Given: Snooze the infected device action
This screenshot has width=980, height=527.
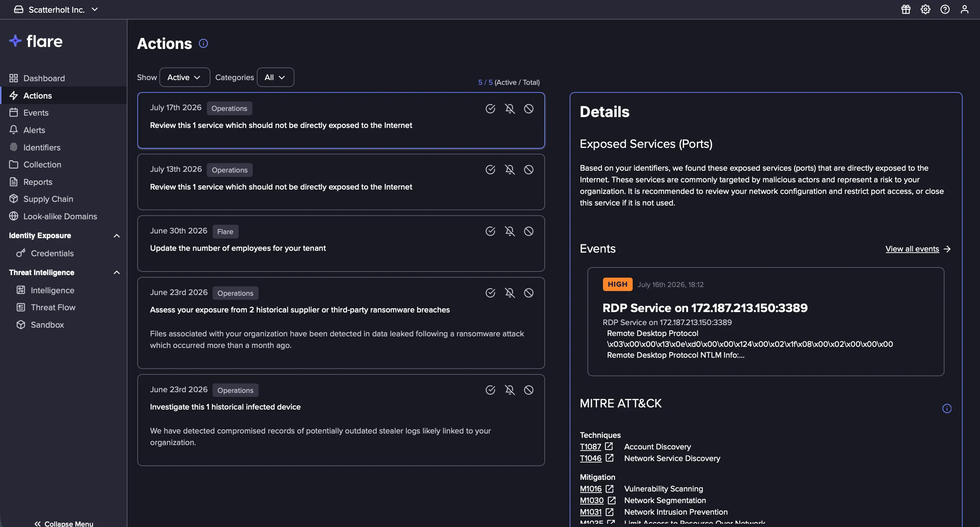Looking at the screenshot, I should pyautogui.click(x=510, y=390).
